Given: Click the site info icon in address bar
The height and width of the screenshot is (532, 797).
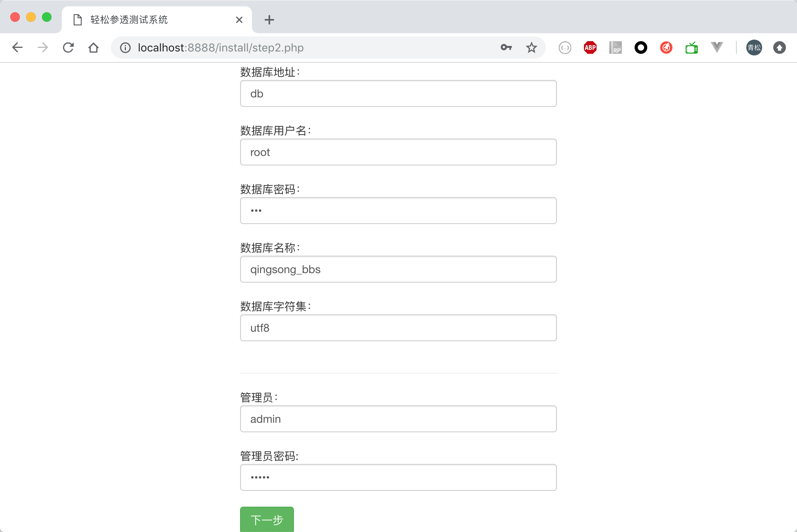Looking at the screenshot, I should click(x=125, y=47).
